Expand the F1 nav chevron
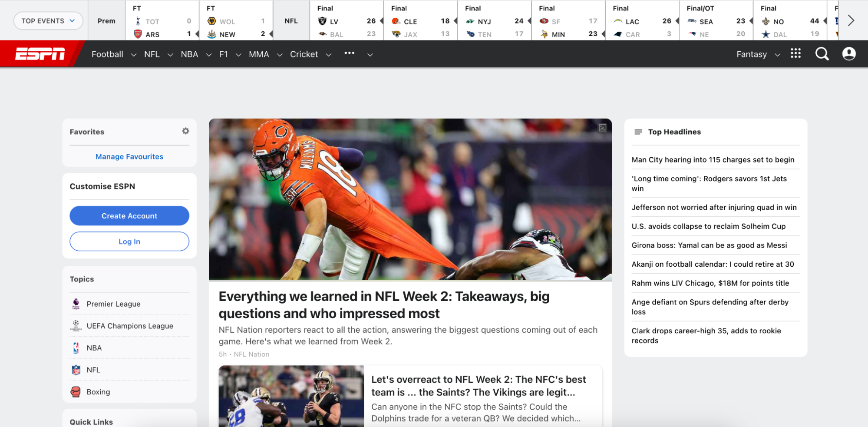The image size is (868, 427). (238, 55)
